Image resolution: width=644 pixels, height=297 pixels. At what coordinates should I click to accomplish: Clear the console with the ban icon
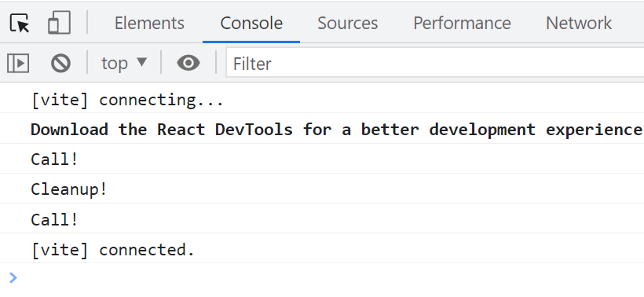(x=60, y=64)
